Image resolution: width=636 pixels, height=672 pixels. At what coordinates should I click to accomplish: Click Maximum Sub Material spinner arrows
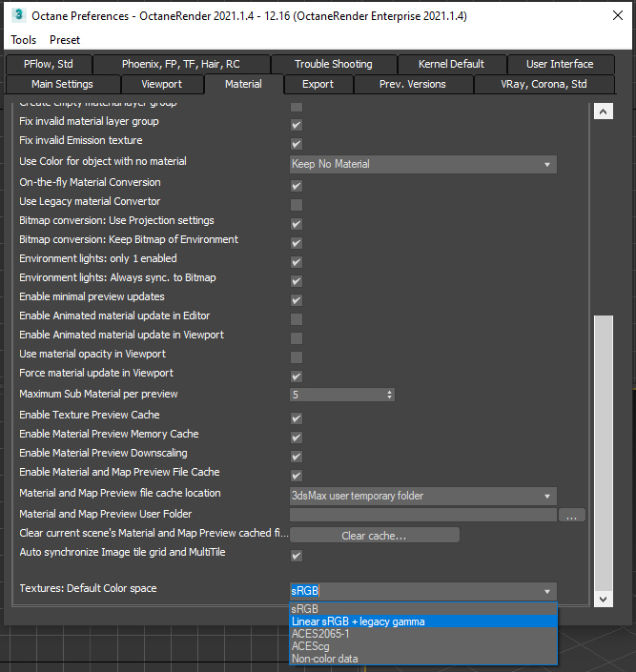(390, 395)
